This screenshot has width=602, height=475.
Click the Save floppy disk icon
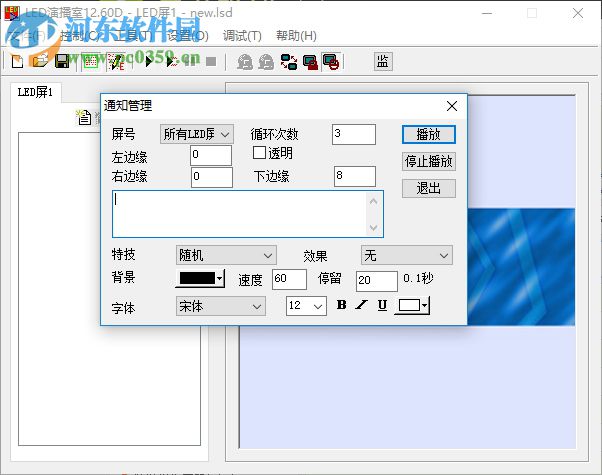[x=62, y=61]
